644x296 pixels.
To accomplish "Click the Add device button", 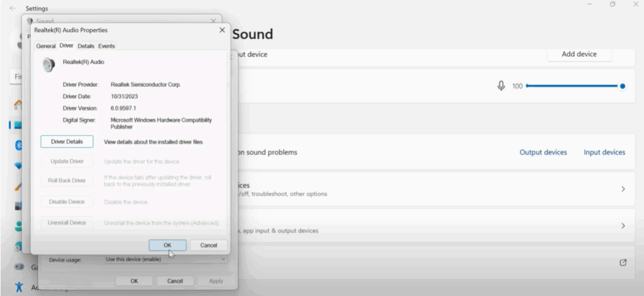I will pyautogui.click(x=579, y=54).
